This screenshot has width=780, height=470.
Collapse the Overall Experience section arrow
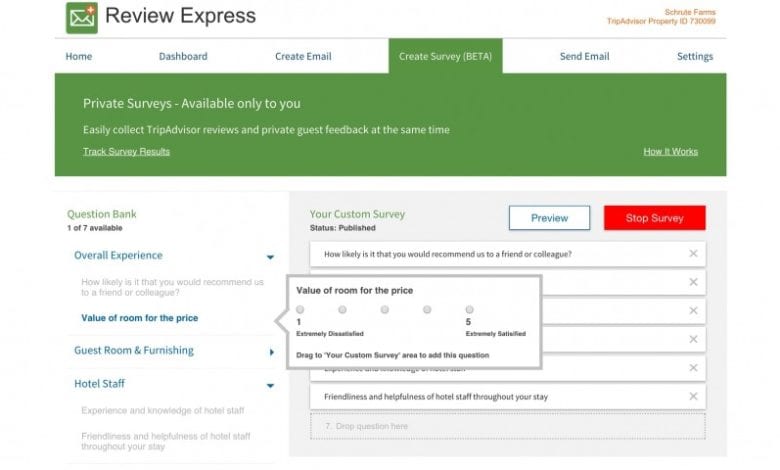pos(270,257)
